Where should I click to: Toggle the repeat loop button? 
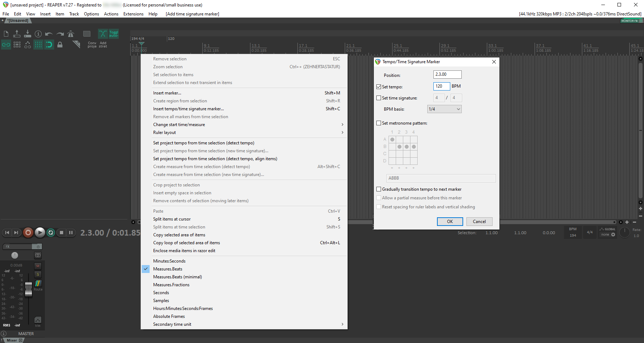51,233
